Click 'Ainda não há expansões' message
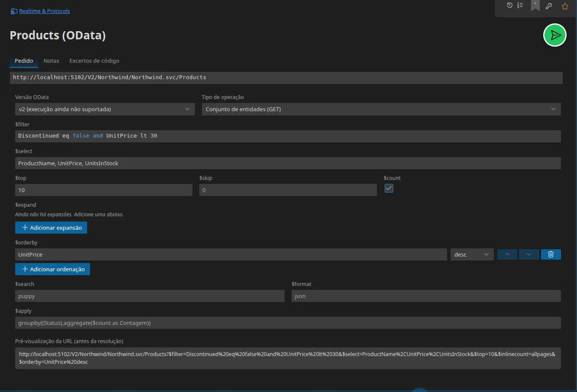This screenshot has width=577, height=392. click(69, 214)
